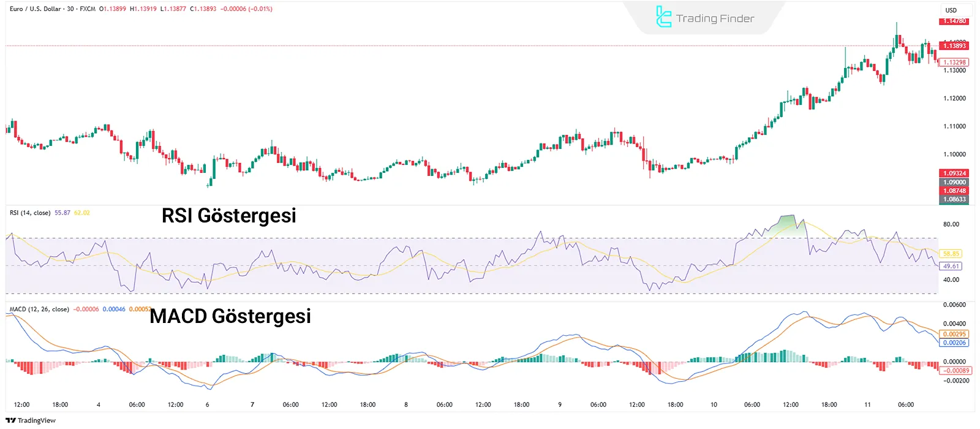Click the date marker 10 on time axis
The width and height of the screenshot is (980, 429).
[x=714, y=404]
